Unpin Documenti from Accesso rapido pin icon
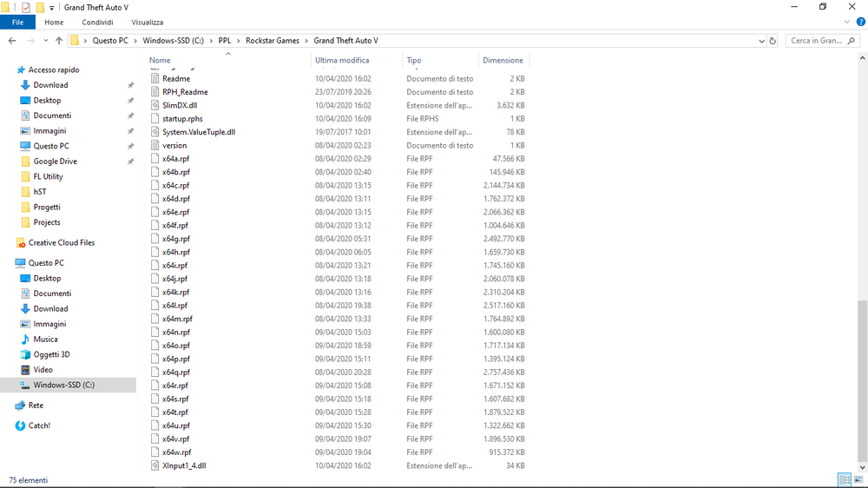 click(x=131, y=115)
